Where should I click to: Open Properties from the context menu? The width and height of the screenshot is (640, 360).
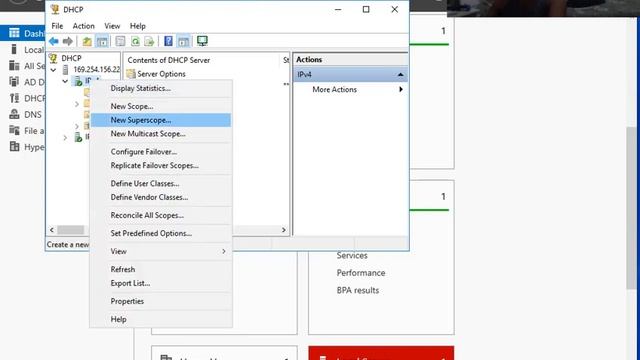(161, 301)
